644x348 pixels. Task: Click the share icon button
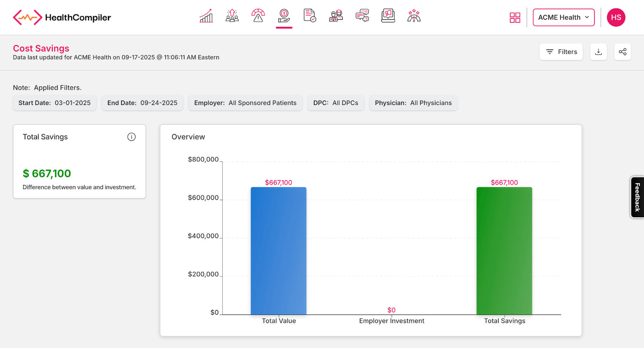pyautogui.click(x=623, y=52)
